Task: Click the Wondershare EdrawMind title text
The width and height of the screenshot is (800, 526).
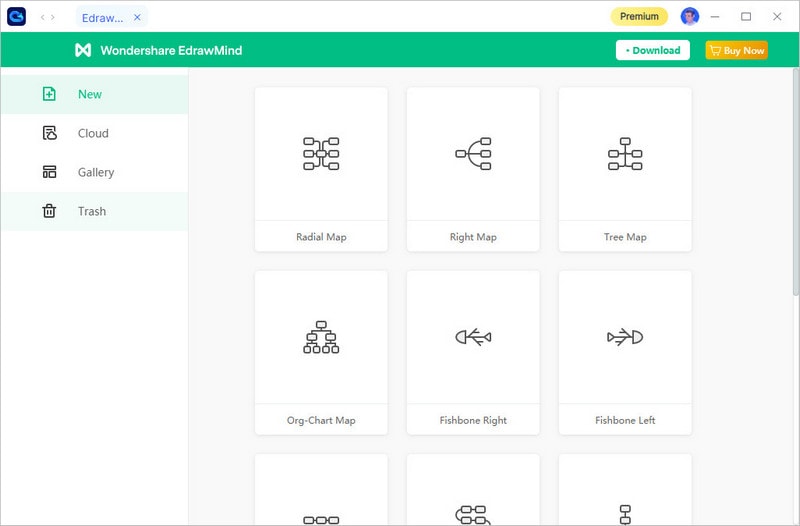Action: (x=171, y=50)
